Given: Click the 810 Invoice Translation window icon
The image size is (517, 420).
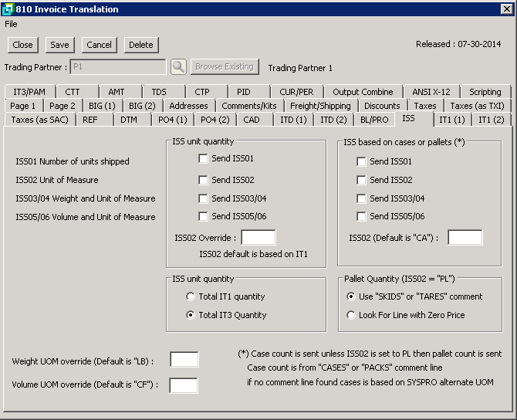Looking at the screenshot, I should [x=8, y=9].
